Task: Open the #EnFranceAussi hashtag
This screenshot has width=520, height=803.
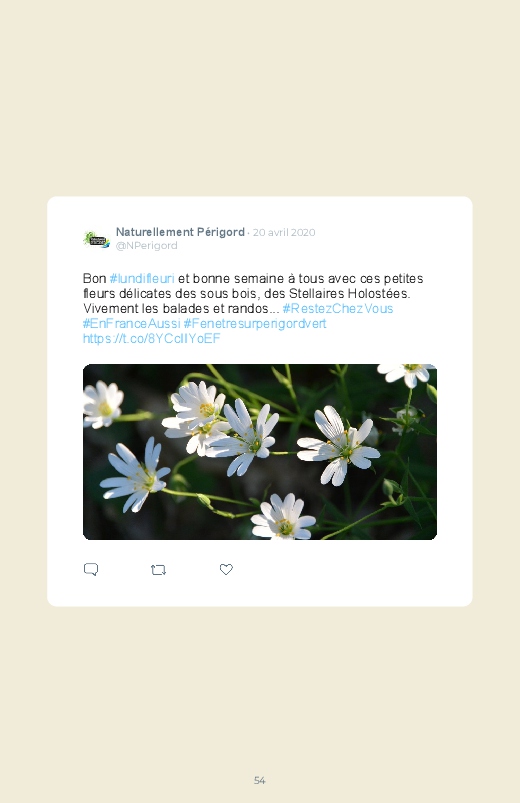Action: (131, 324)
